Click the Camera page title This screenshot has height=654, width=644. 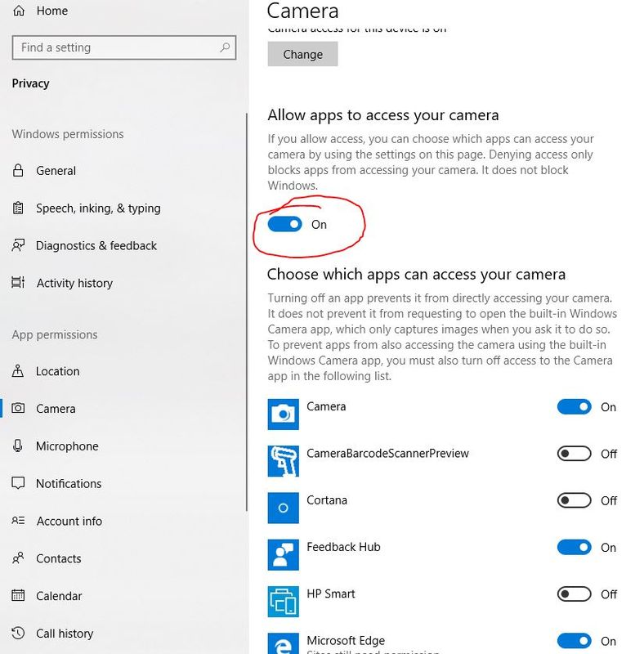[303, 11]
